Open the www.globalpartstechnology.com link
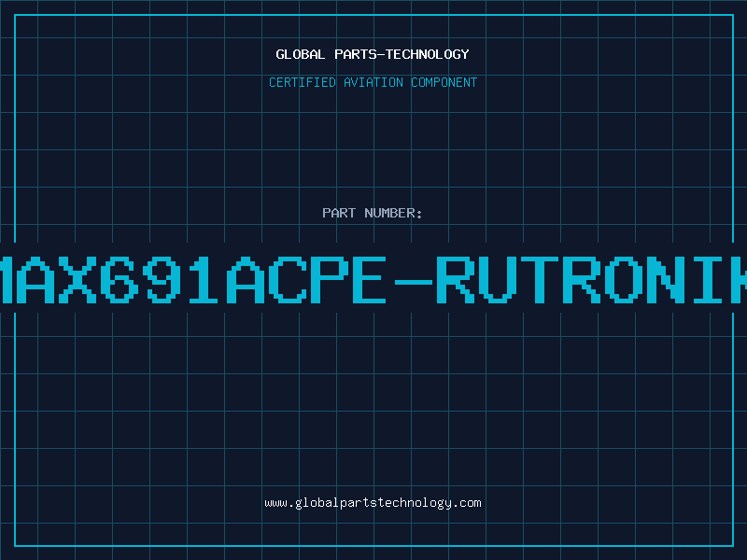The image size is (747, 560). click(x=373, y=503)
